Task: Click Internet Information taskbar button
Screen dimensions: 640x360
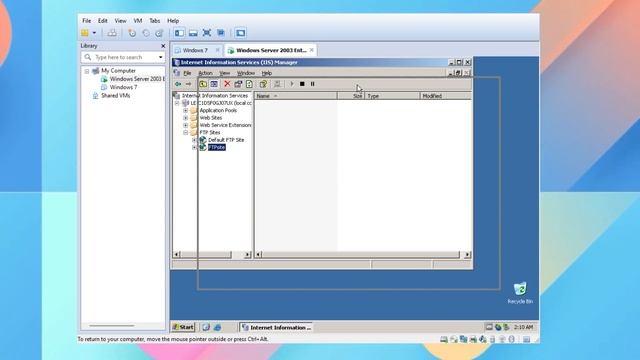Action: [x=276, y=327]
